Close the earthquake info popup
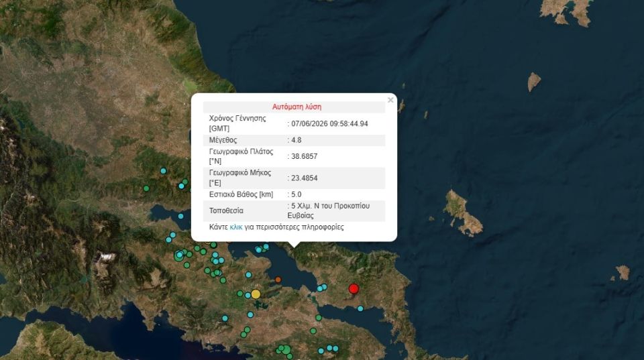 click(x=390, y=100)
